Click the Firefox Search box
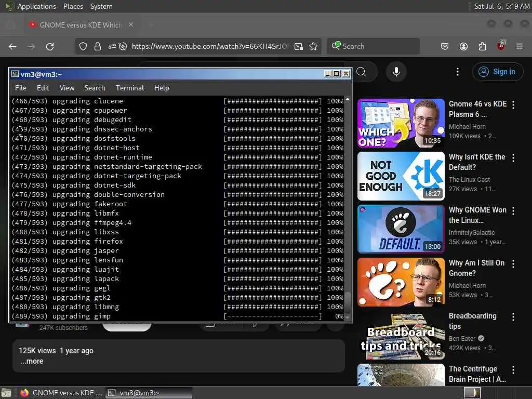532x399 pixels. [373, 46]
